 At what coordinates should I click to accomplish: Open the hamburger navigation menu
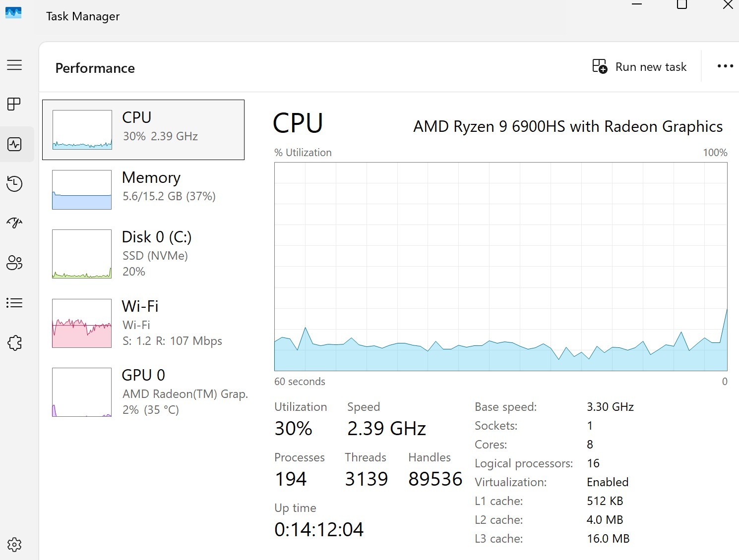pos(14,65)
